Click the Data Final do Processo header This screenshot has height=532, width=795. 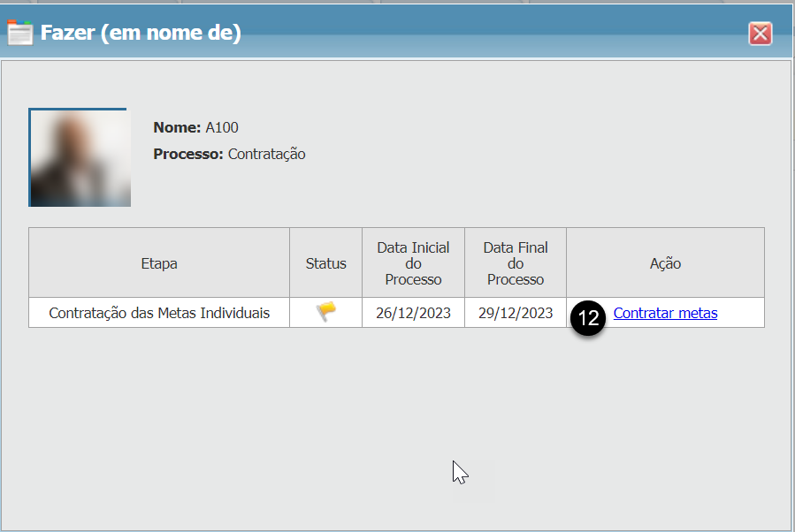(x=516, y=263)
